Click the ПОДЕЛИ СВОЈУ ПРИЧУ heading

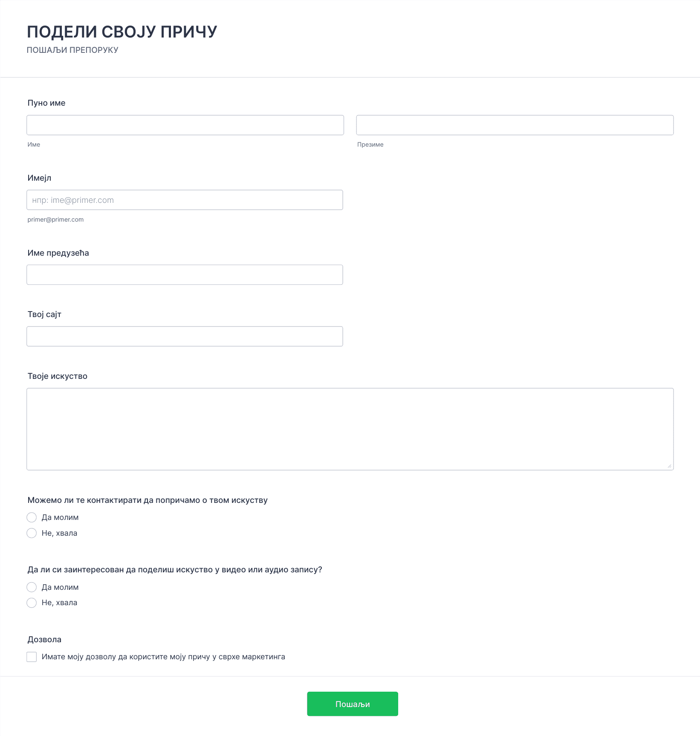pos(122,32)
